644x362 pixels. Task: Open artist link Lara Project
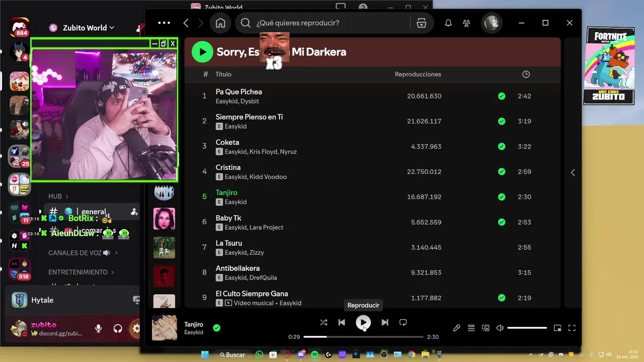click(267, 227)
